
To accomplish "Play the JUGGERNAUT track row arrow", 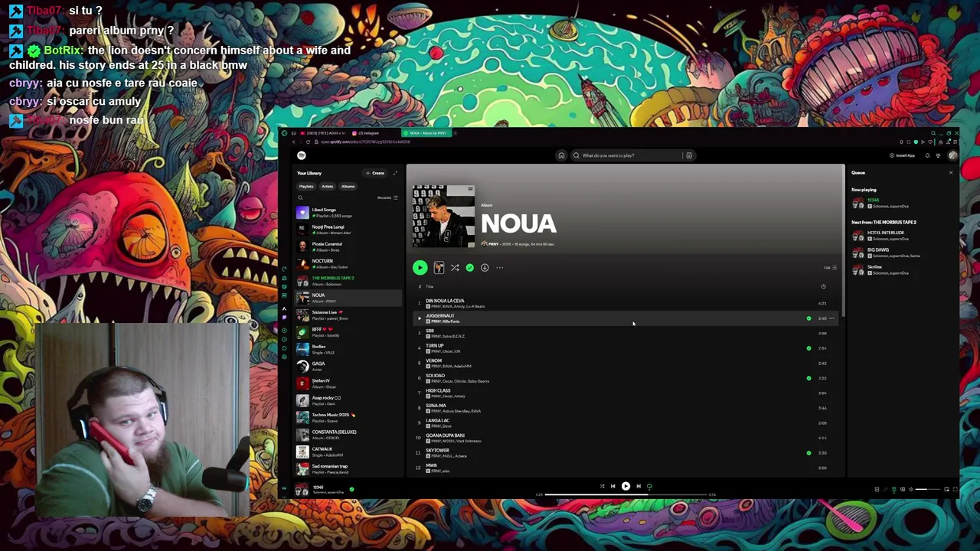I will [419, 318].
